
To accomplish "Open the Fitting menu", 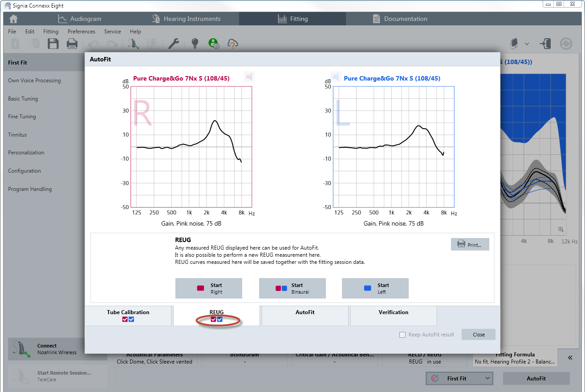I will (x=51, y=32).
